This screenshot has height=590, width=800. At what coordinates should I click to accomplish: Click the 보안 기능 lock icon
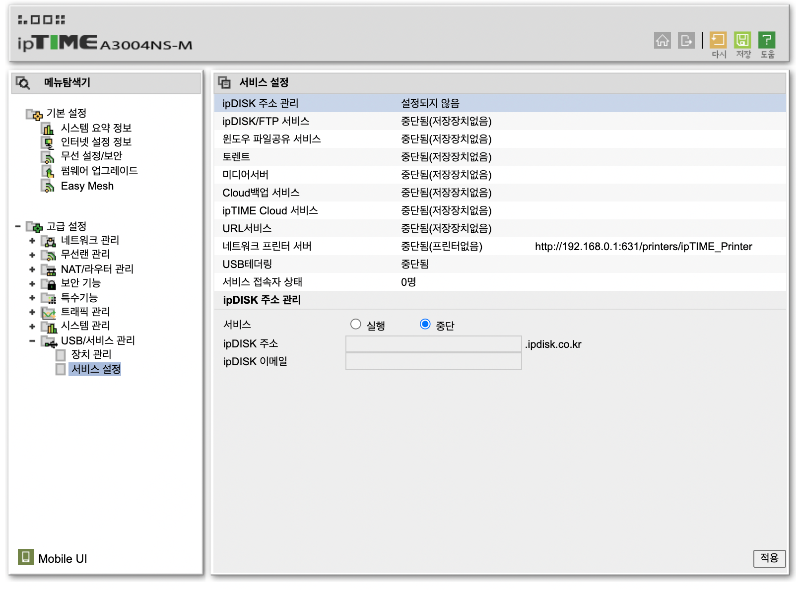(48, 283)
